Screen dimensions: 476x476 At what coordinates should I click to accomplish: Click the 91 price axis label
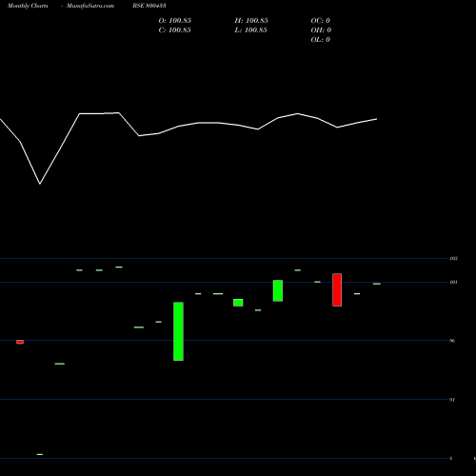[452, 400]
